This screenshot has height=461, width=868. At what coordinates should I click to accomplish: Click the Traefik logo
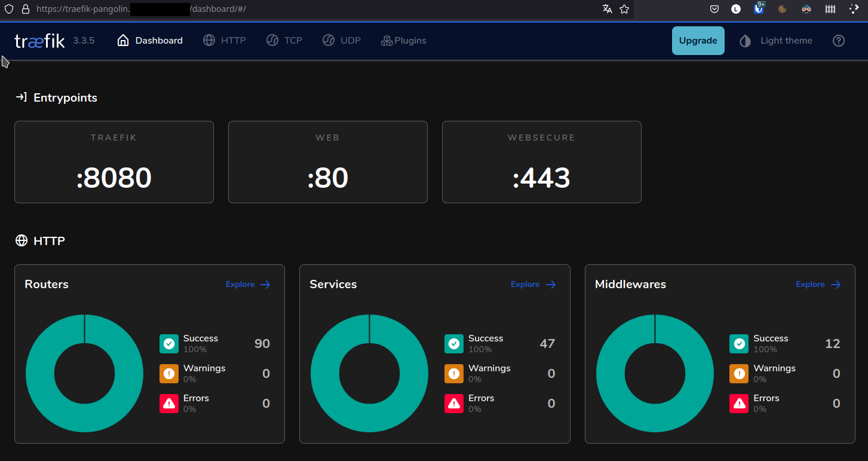click(x=39, y=41)
